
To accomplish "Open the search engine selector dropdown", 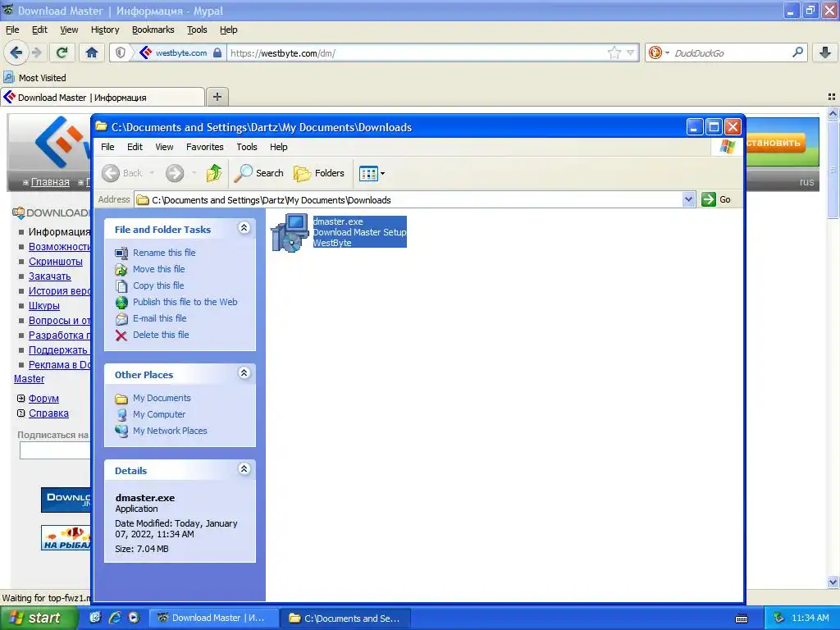I will pyautogui.click(x=667, y=52).
